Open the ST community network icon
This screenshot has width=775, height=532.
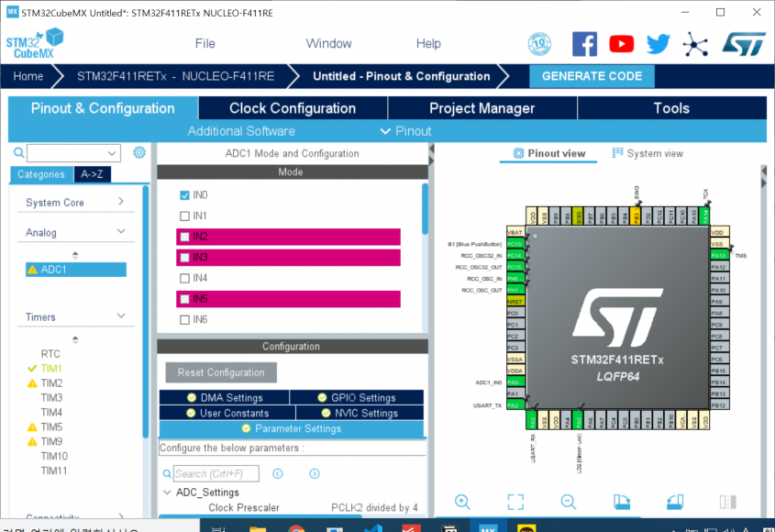pos(695,44)
